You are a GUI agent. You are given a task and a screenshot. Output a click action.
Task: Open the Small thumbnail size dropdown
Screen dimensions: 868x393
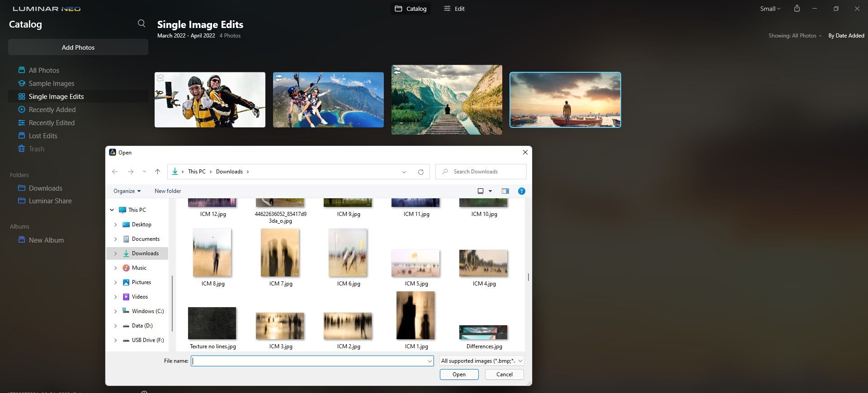770,9
